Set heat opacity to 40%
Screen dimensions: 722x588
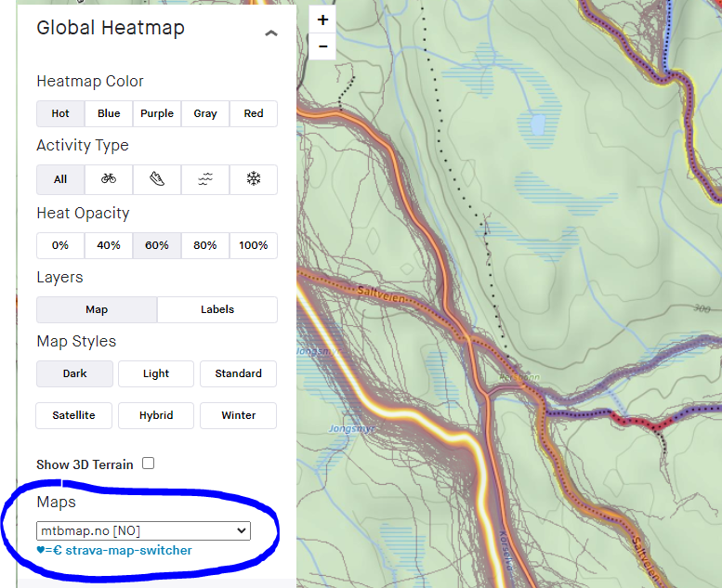pos(109,245)
